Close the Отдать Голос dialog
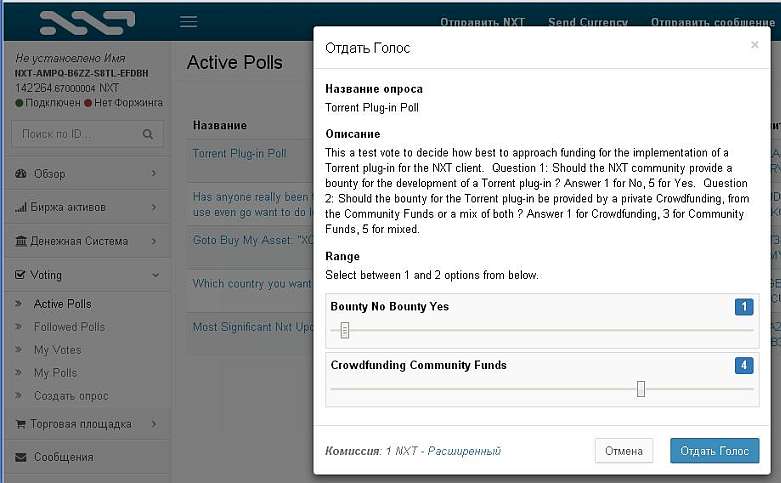 click(x=755, y=45)
